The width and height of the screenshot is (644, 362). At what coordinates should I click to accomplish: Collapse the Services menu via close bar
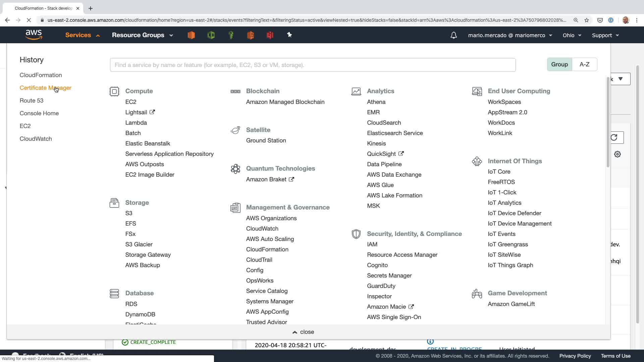click(303, 332)
